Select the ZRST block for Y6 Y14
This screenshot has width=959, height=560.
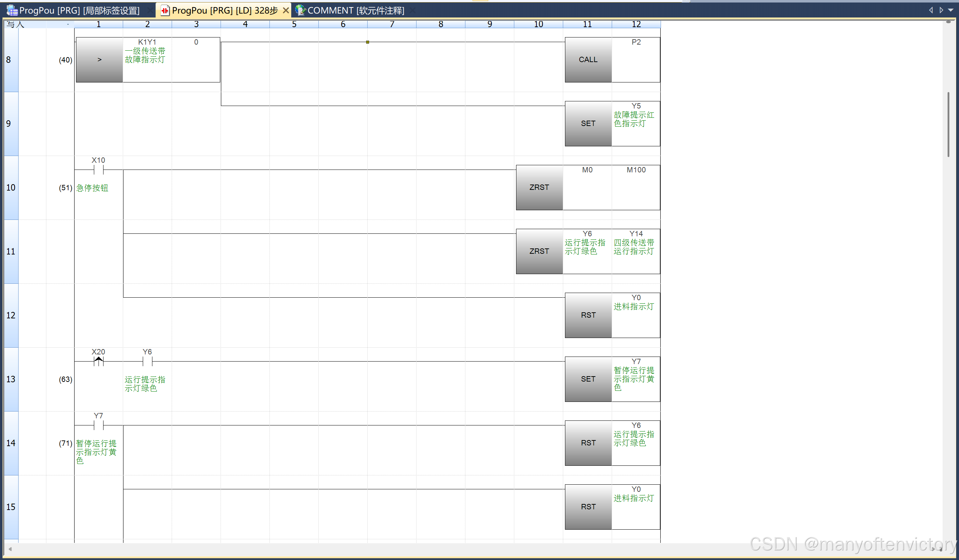[x=539, y=251]
